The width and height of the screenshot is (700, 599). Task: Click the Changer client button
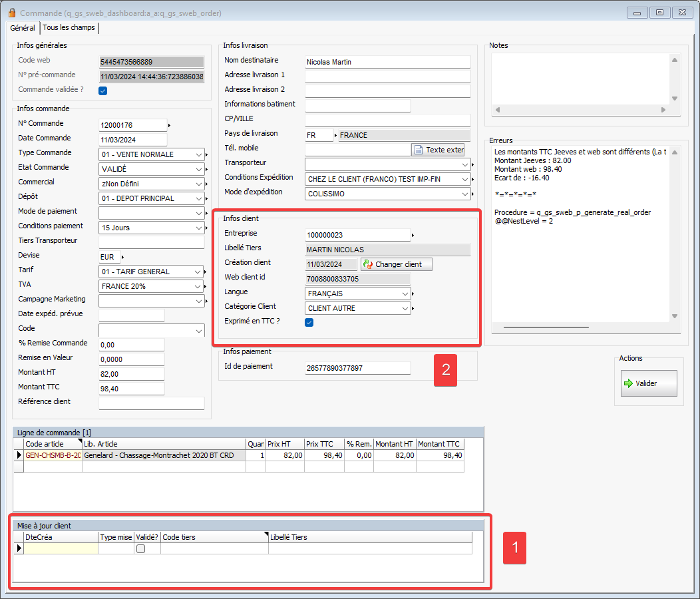click(397, 264)
